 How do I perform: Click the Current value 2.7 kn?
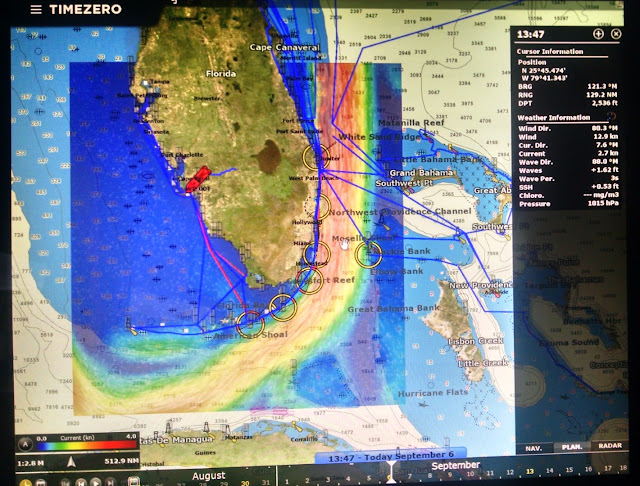click(x=607, y=153)
